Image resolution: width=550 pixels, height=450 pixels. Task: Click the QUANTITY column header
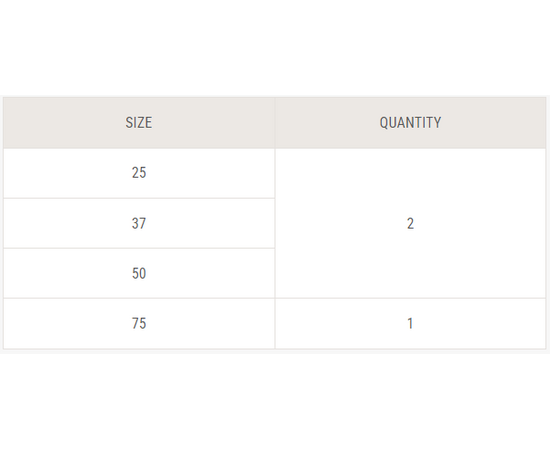(x=410, y=123)
